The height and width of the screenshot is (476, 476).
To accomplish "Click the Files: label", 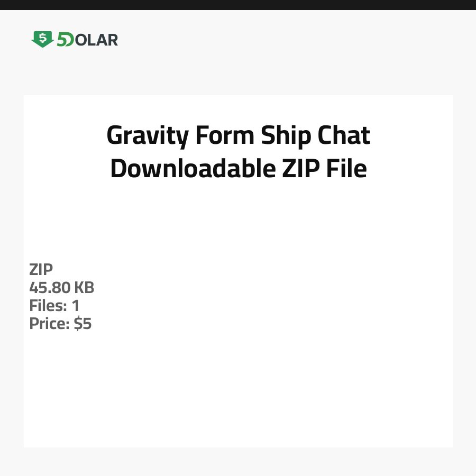I will (x=47, y=306).
